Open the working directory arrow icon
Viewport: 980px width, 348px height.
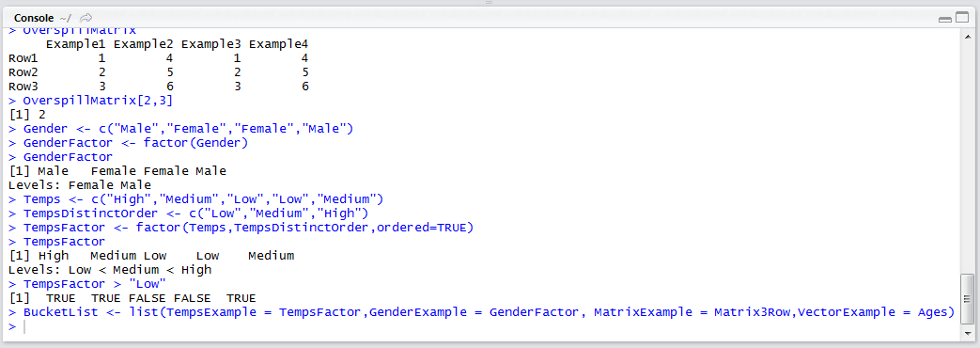pyautogui.click(x=86, y=18)
